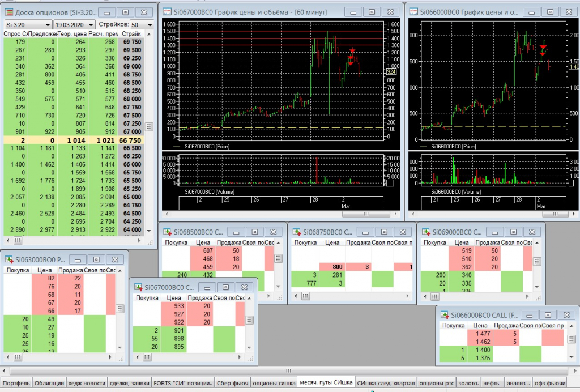
Task: Open the СИшка след. квартал tab
Action: tap(386, 383)
